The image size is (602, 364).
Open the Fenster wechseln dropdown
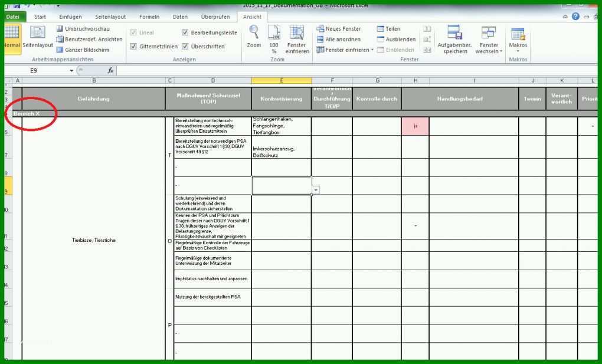[x=489, y=39]
